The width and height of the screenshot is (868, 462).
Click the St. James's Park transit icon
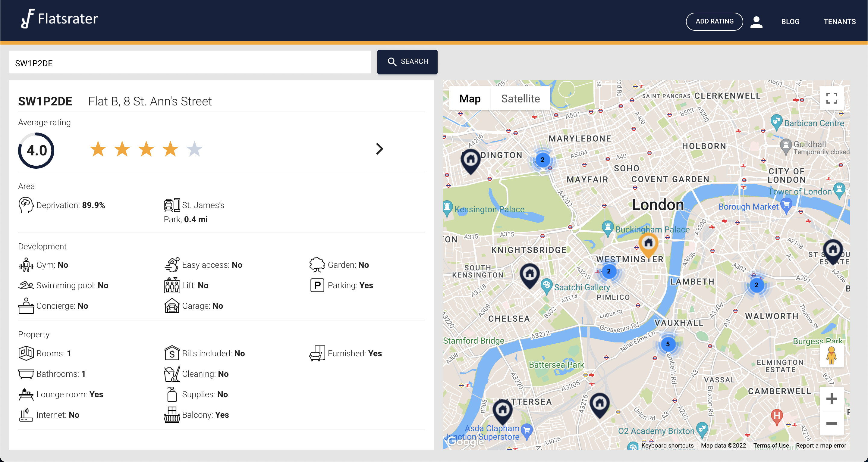click(172, 205)
